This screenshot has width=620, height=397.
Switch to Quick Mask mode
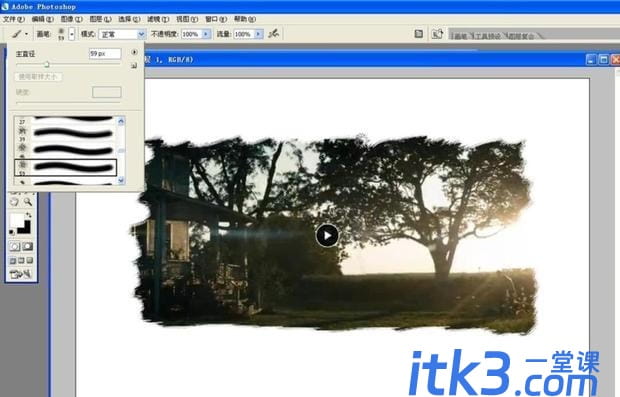click(27, 246)
